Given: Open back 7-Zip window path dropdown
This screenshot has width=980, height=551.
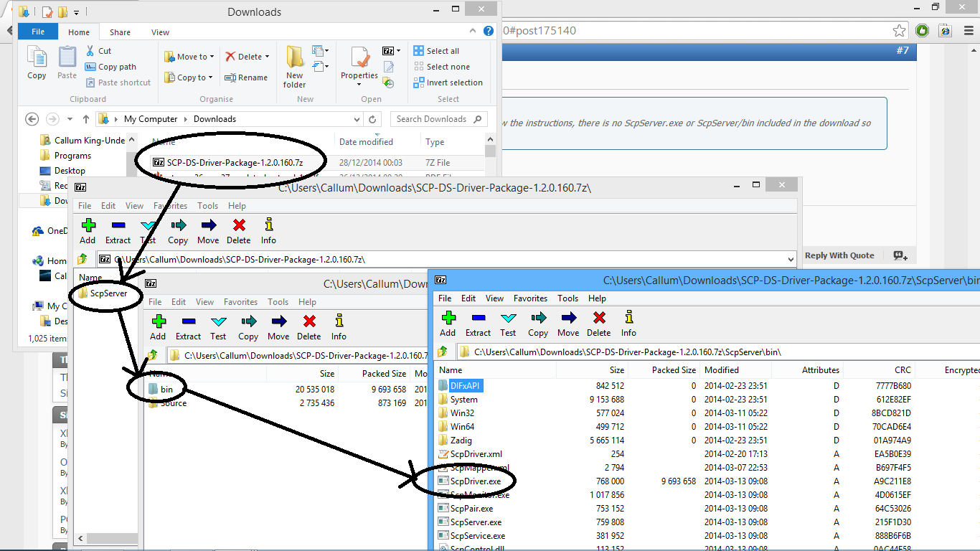Looking at the screenshot, I should tap(791, 259).
